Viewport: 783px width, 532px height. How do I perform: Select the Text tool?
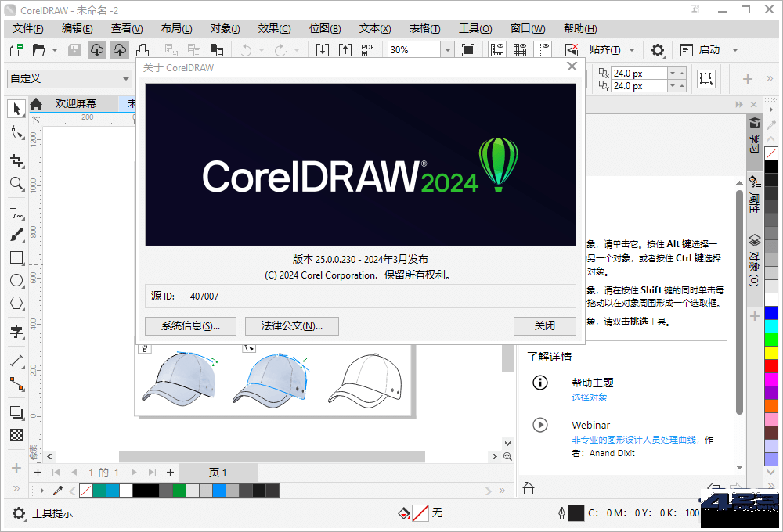tap(16, 332)
